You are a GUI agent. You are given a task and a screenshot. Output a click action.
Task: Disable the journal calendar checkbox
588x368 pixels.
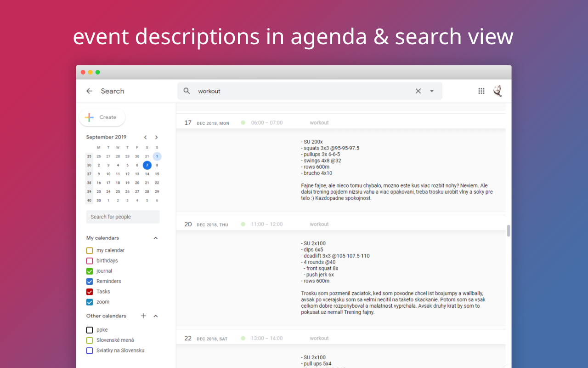point(90,271)
